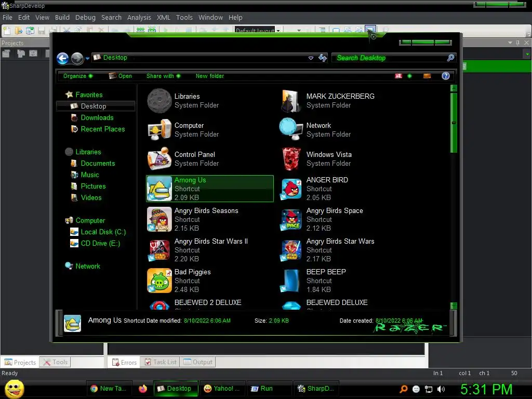
Task: Switch to SharpDevelop Errors tab
Action: (125, 362)
